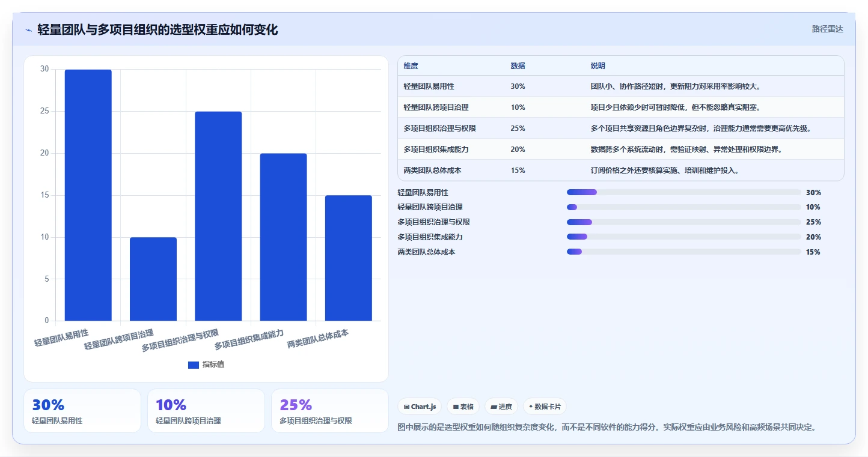Click the 20% value in table
The width and height of the screenshot is (868, 457).
pos(518,150)
